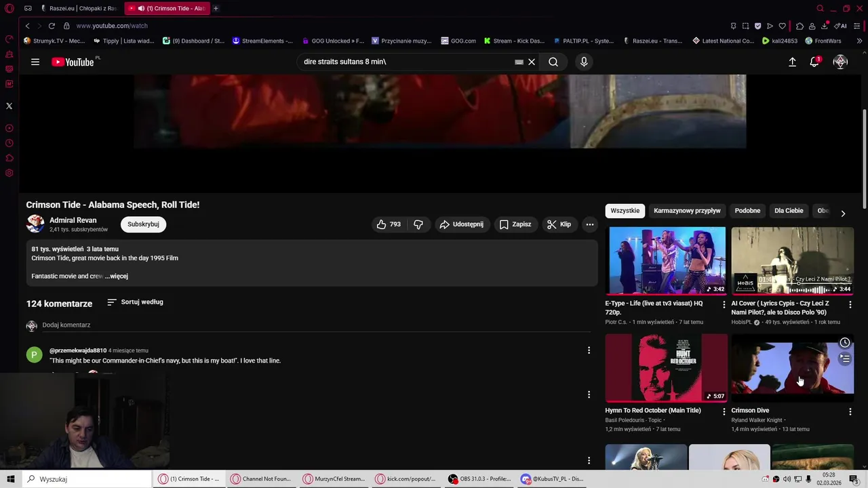Focus the Dodaj komentarz field
The width and height of the screenshot is (868, 488).
tap(317, 325)
